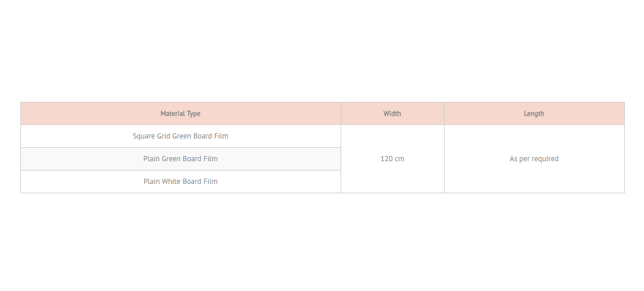Click the As per required length value
Image resolution: width=644 pixels, height=291 pixels.
[534, 159]
